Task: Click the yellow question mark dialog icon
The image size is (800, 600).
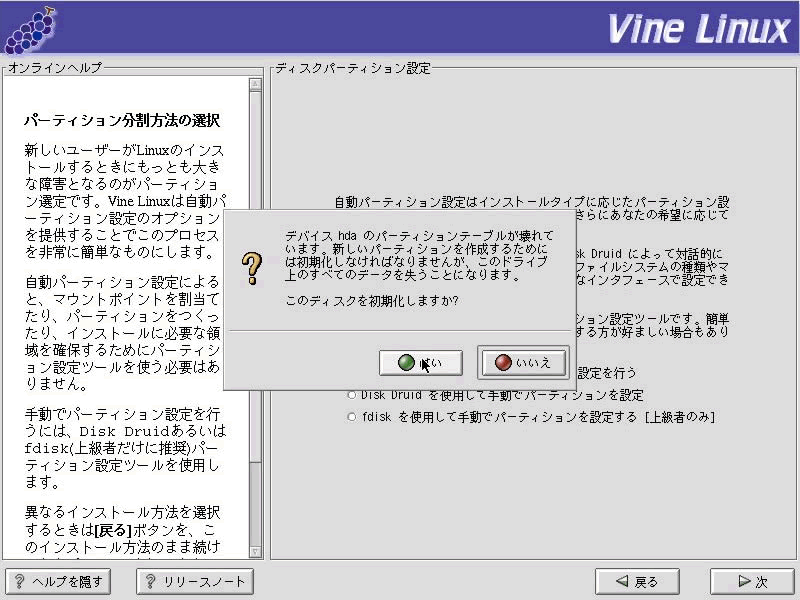Action: tap(252, 268)
